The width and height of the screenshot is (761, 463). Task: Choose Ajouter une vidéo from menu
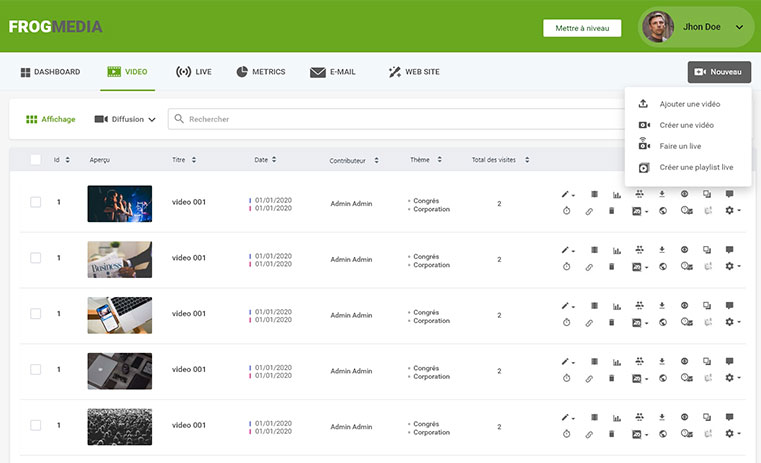[x=688, y=104]
